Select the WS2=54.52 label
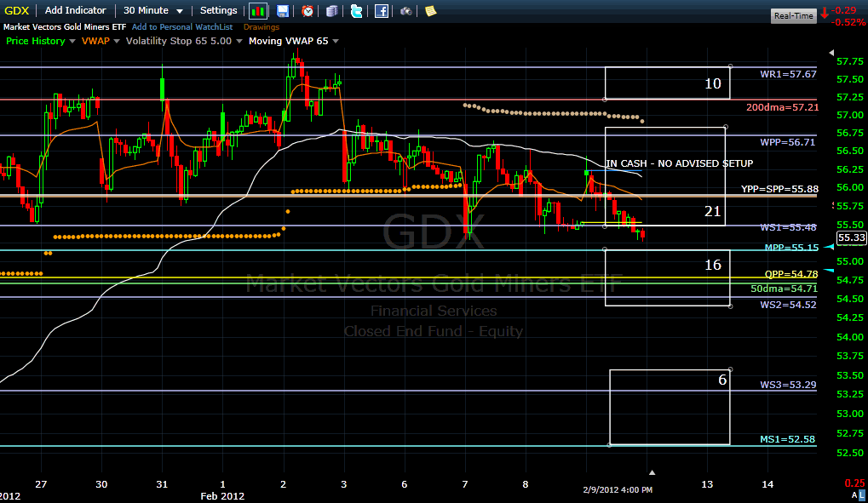The width and height of the screenshot is (868, 503). [788, 305]
